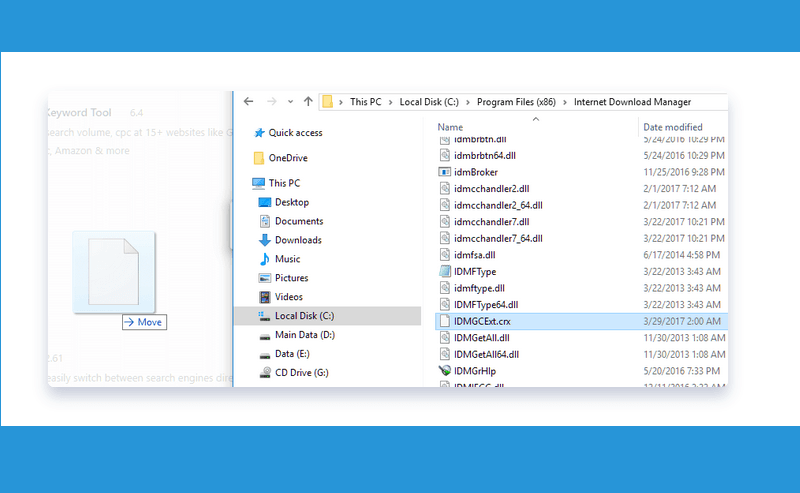Click the dragged file thumbnail above Move
Screen dimensions: 800x493
[113, 272]
